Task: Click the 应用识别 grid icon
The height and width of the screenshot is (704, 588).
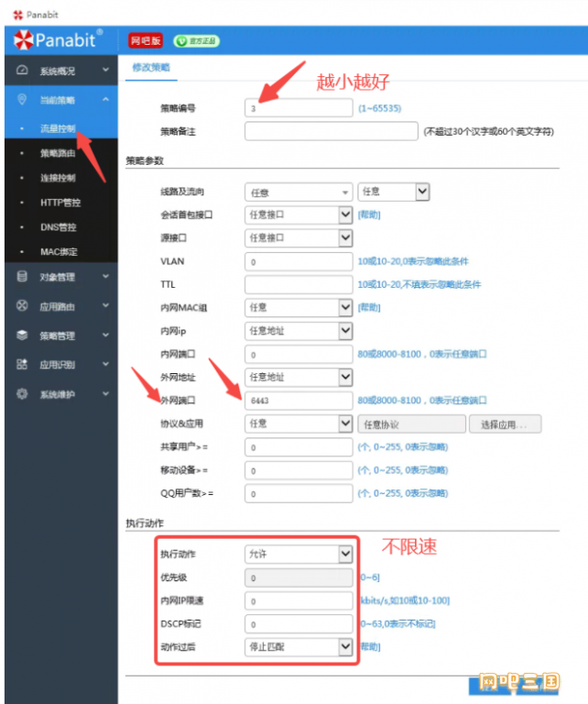Action: click(22, 364)
